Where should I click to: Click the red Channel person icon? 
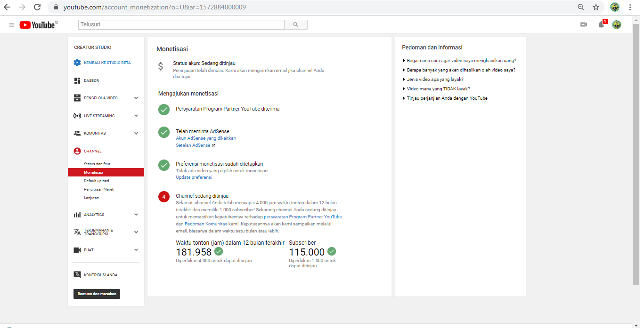77,151
